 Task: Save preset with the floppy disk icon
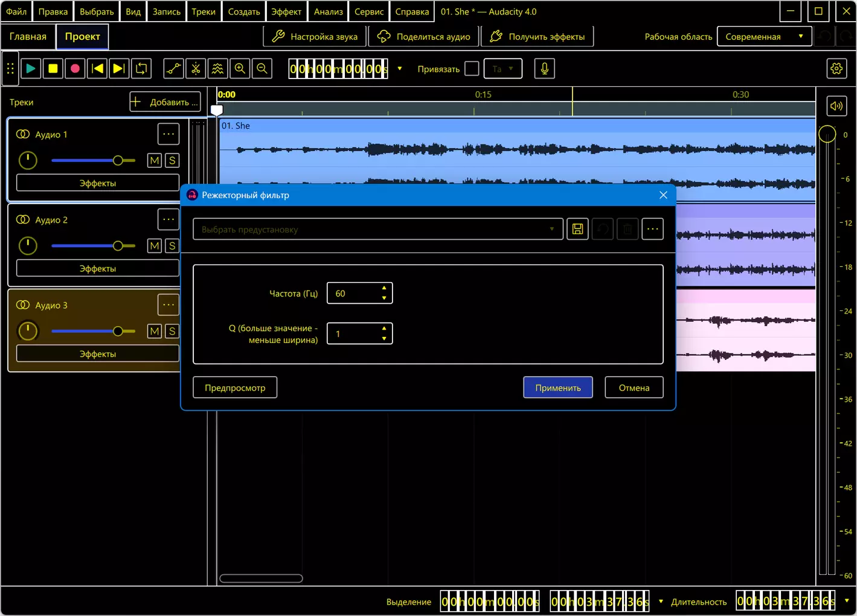[577, 229]
